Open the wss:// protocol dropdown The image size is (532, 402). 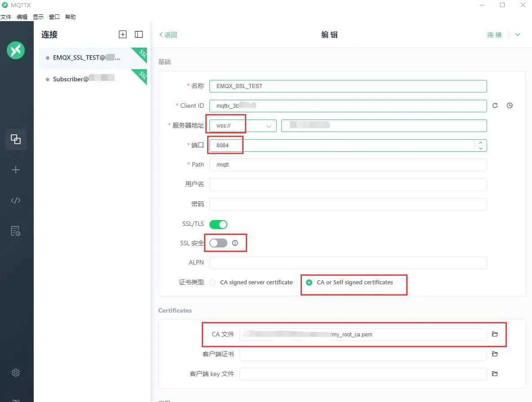(243, 125)
